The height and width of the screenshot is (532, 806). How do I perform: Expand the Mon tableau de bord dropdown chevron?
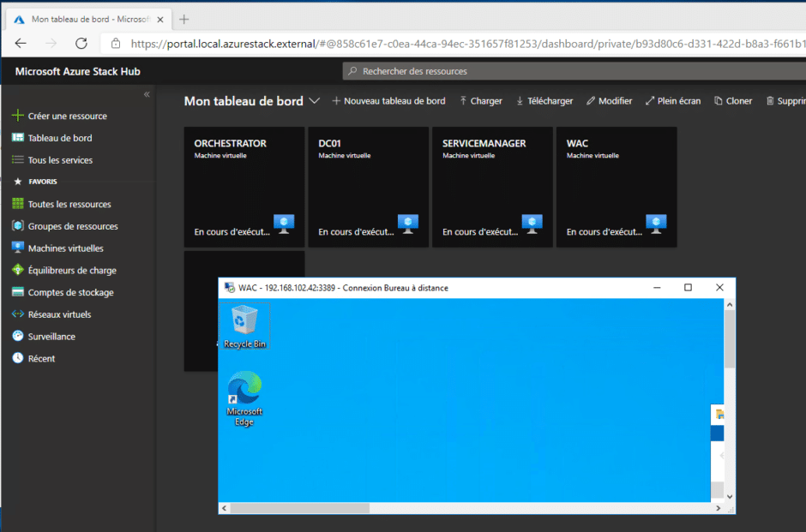(x=315, y=101)
